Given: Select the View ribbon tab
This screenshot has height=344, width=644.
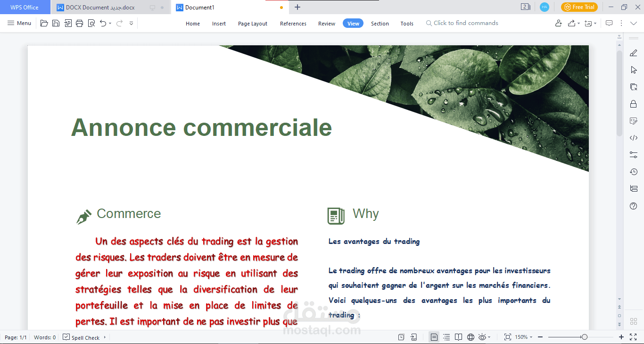Looking at the screenshot, I should 353,24.
